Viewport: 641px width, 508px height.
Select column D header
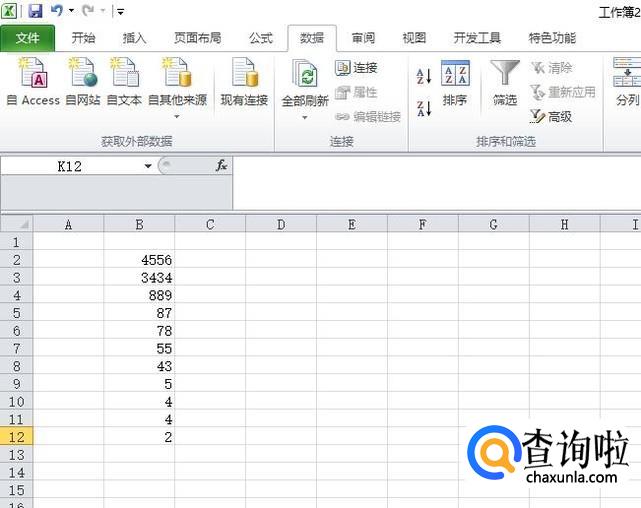pos(281,224)
